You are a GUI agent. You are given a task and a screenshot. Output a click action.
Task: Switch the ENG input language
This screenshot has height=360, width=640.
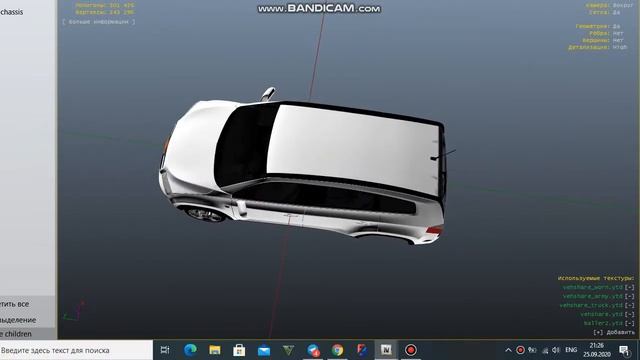coord(571,350)
